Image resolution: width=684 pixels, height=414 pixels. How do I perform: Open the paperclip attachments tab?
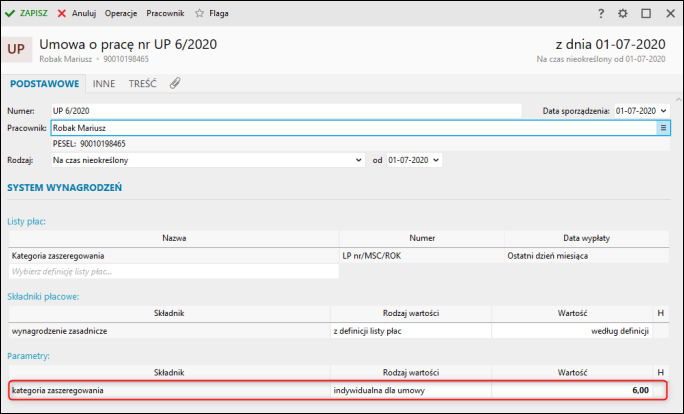[175, 83]
